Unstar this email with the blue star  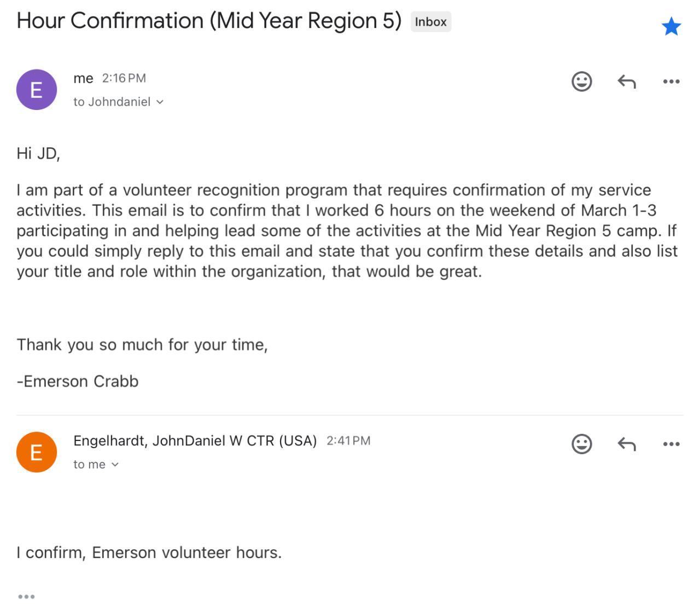(671, 26)
